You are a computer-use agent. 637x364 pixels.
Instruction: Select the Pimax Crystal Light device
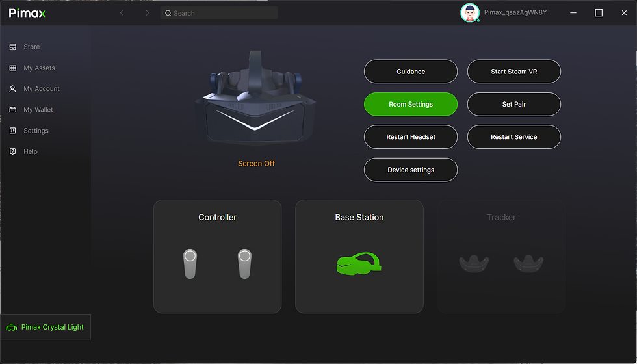click(x=45, y=327)
